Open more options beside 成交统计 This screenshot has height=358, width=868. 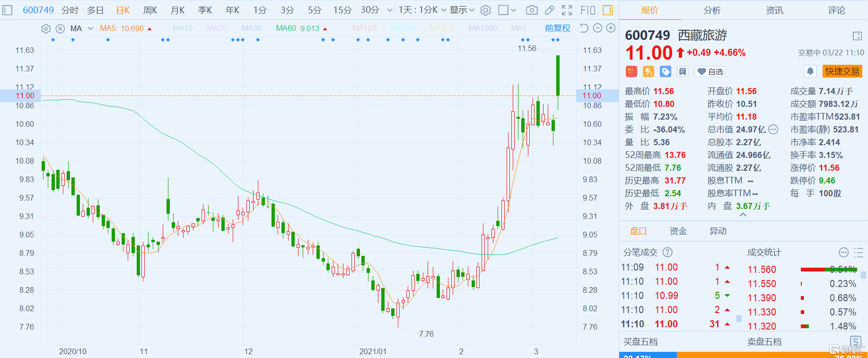tap(843, 253)
